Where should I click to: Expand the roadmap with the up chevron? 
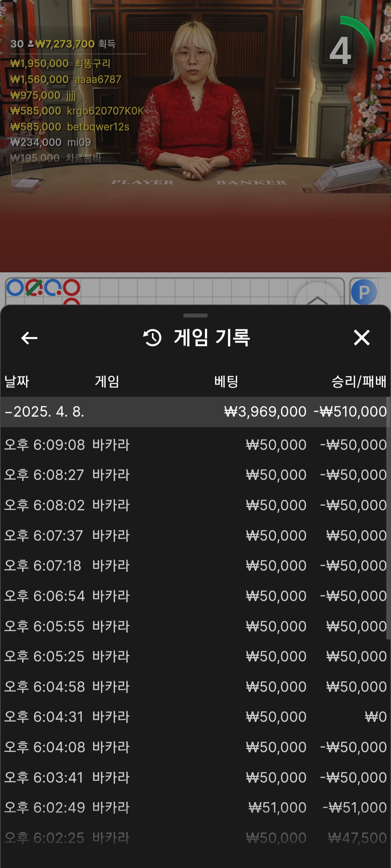[318, 299]
